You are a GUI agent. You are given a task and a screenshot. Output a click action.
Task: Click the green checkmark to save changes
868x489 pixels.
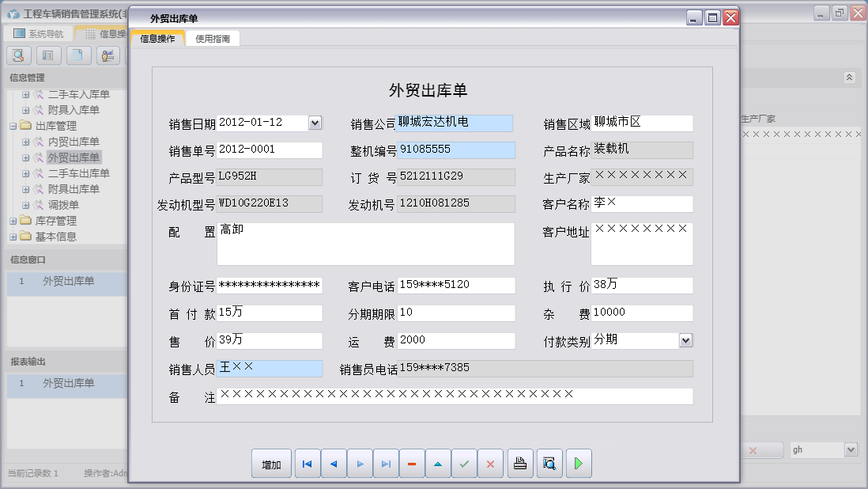point(464,464)
